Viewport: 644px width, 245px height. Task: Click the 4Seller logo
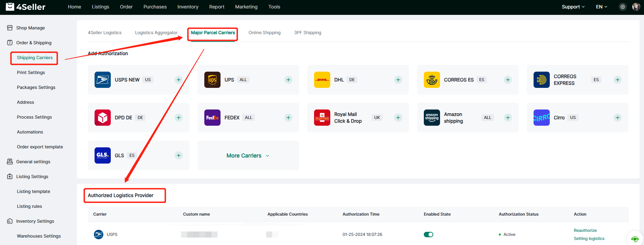click(x=26, y=7)
